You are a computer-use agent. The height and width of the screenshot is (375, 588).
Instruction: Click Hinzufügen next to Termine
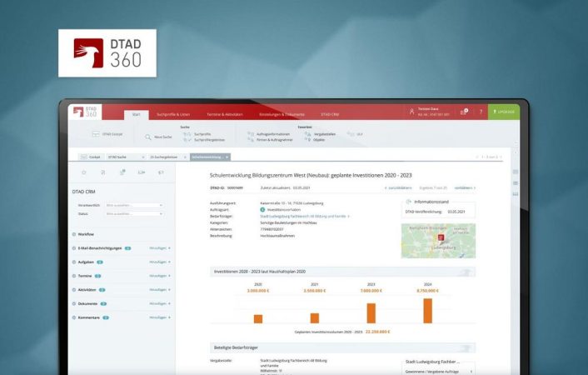click(x=158, y=276)
